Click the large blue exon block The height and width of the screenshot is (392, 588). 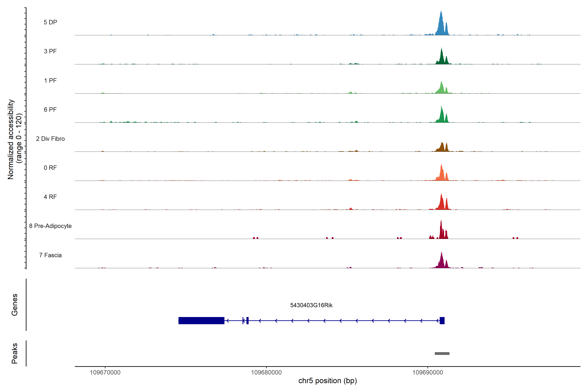[x=201, y=320]
